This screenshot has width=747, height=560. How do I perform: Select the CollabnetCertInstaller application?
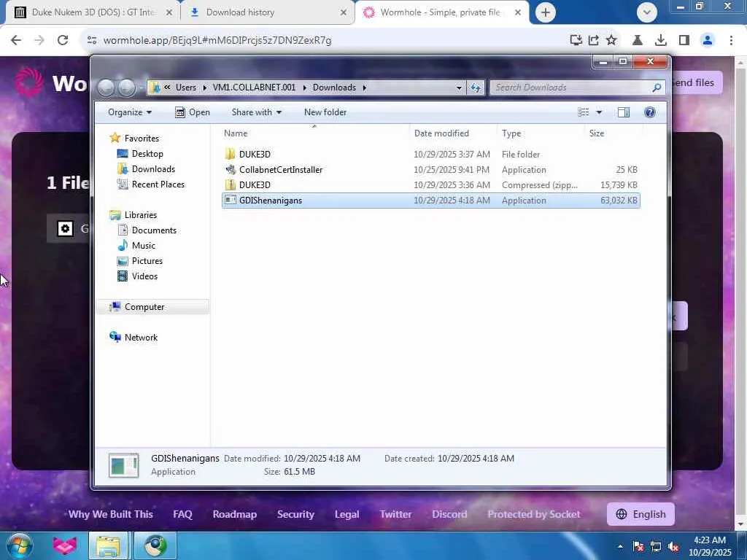[x=430, y=169]
